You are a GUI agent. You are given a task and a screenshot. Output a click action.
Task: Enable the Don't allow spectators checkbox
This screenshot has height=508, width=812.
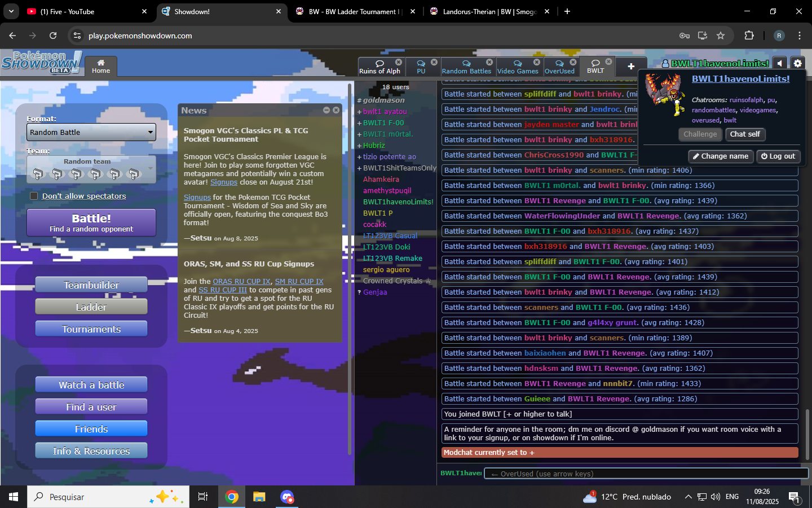click(34, 196)
